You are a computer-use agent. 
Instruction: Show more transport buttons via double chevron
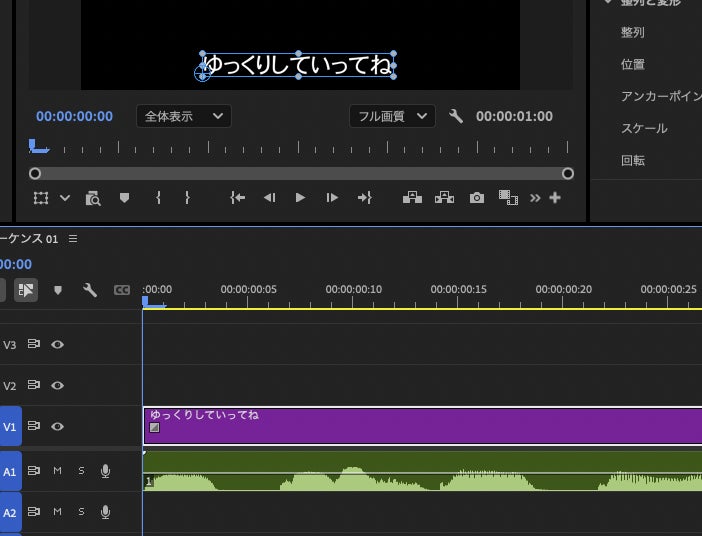click(x=535, y=198)
